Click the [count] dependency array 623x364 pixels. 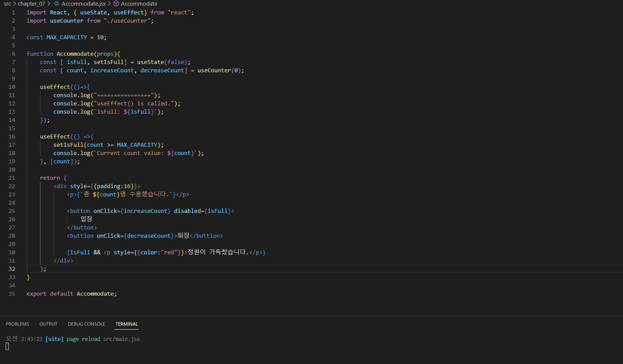(62, 162)
